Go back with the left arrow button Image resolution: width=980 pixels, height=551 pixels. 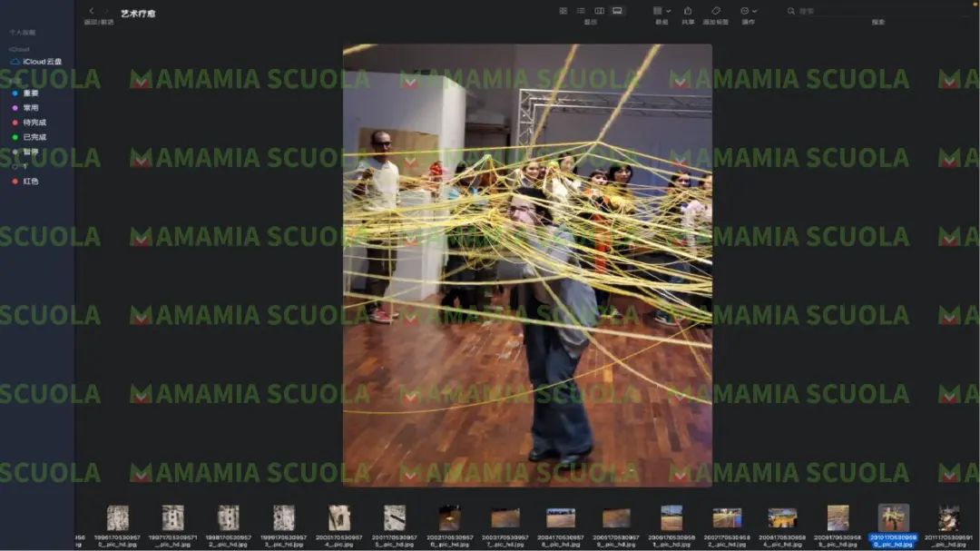[x=92, y=11]
